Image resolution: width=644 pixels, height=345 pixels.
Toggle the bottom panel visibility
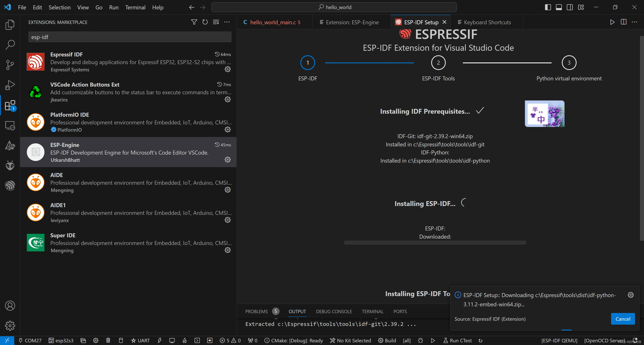(559, 7)
